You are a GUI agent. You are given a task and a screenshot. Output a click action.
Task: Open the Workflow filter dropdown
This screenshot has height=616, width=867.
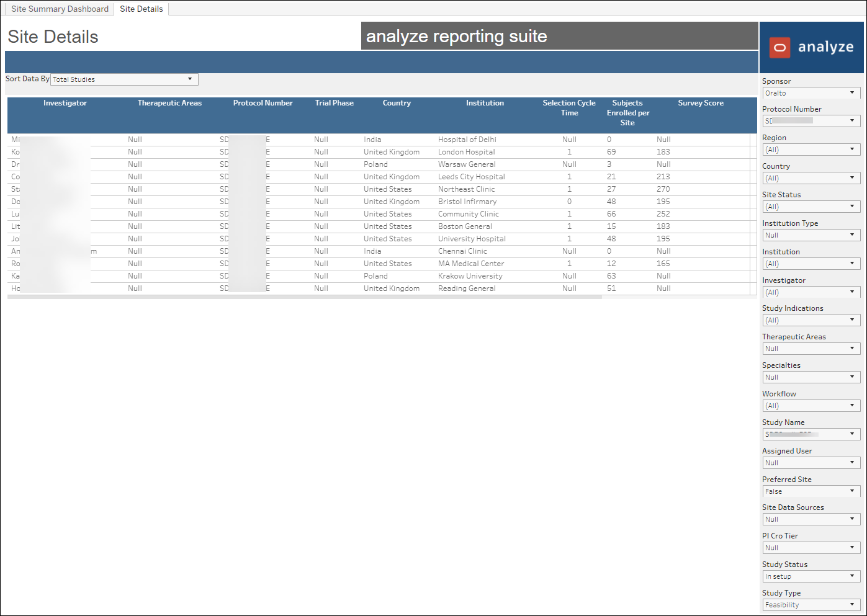click(x=811, y=406)
